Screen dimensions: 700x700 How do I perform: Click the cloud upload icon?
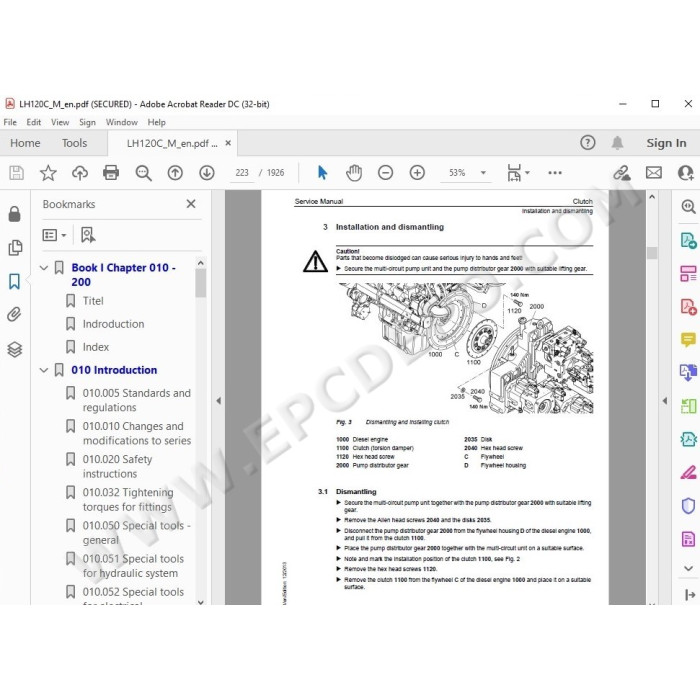pos(80,173)
